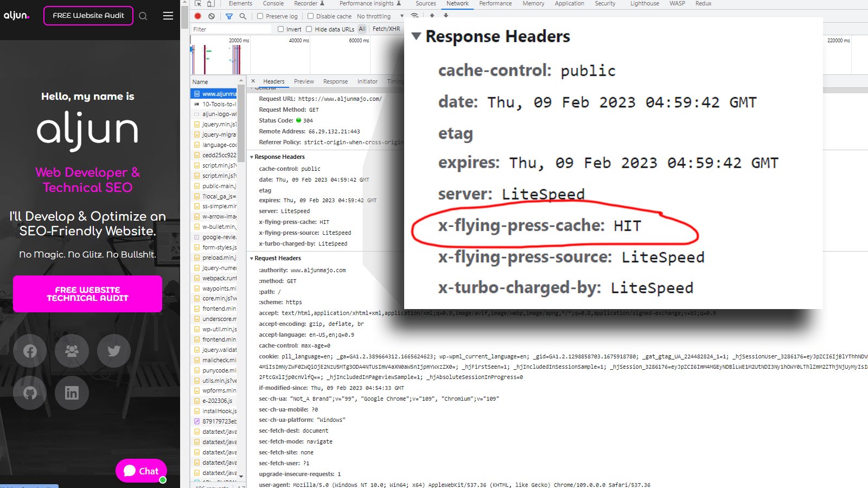Open the LinkedIn profile icon

click(72, 393)
